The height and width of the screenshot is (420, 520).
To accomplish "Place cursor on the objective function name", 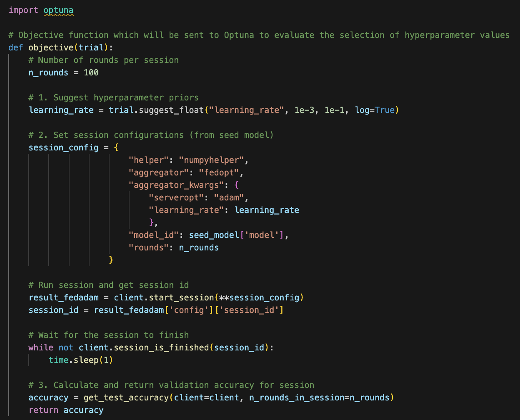I will [x=50, y=47].
